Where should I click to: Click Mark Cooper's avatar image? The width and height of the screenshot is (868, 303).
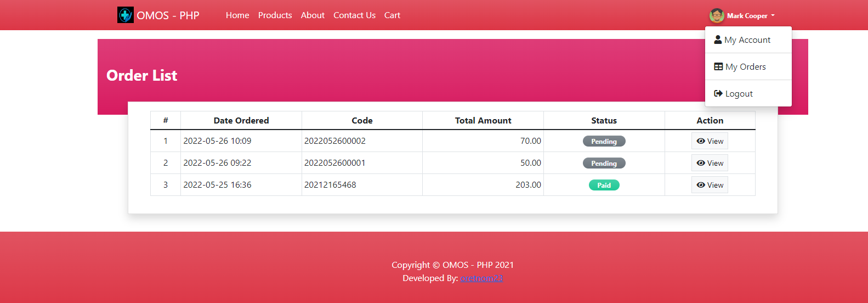[717, 15]
